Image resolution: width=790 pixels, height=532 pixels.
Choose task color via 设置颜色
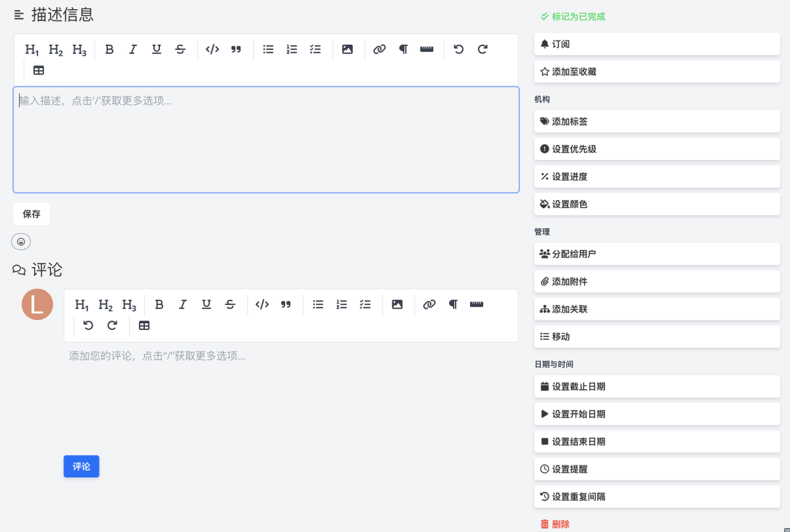tap(657, 204)
